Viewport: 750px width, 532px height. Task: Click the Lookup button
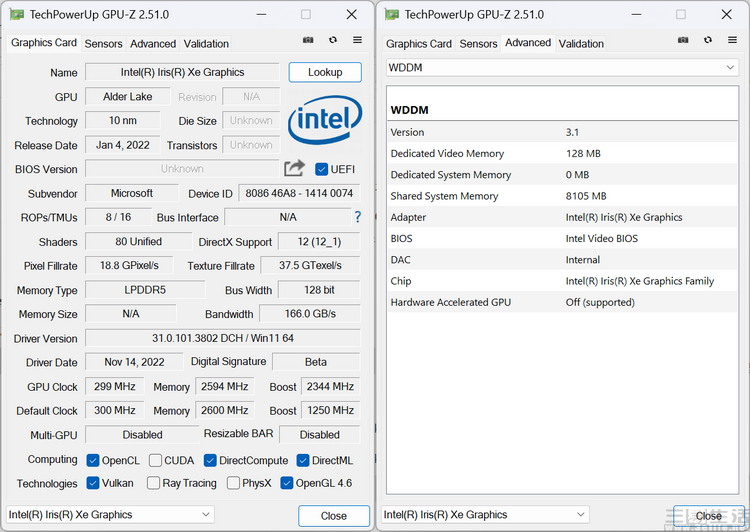325,72
